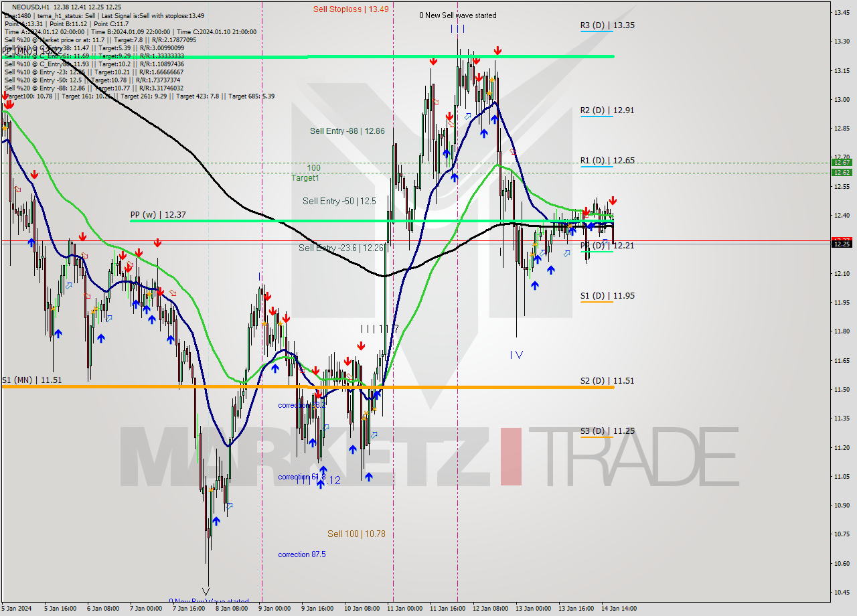The image size is (857, 616).
Task: Click the 'R2 (D) | 12.91' pivot label
Action: point(607,110)
